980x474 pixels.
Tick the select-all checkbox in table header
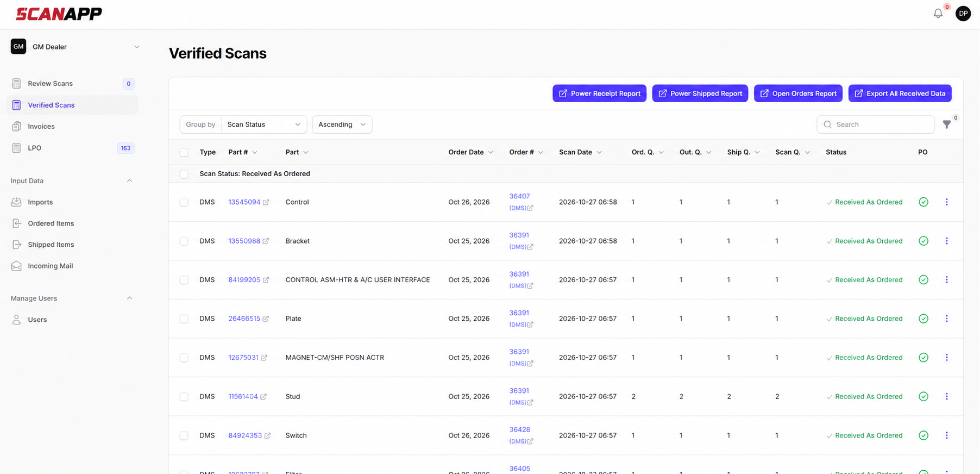pos(184,153)
